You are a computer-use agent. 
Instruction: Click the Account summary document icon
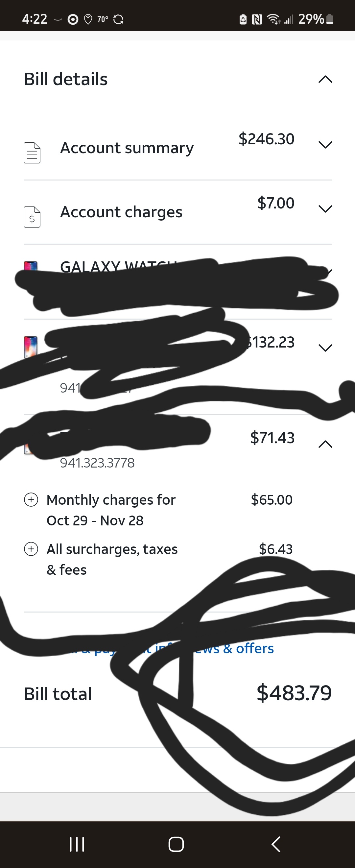pyautogui.click(x=32, y=153)
